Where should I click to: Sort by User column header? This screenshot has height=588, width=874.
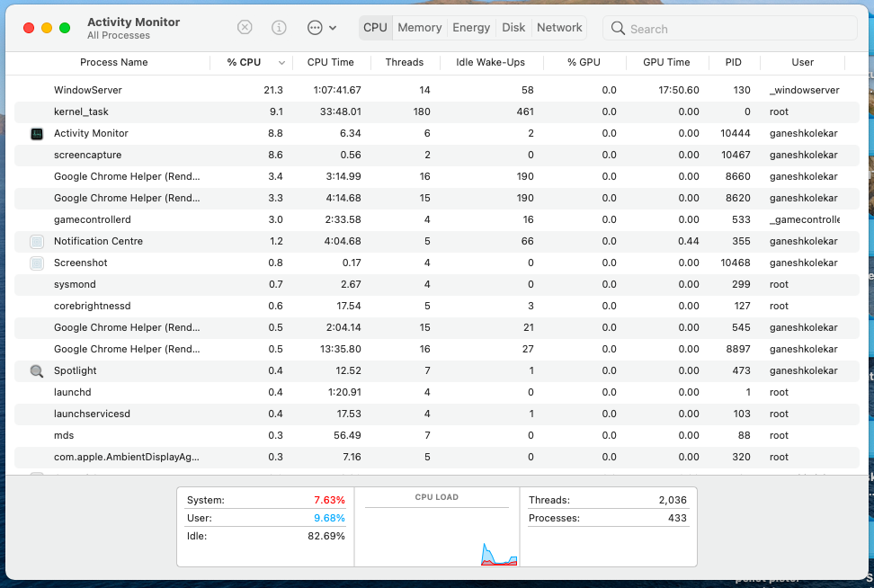pyautogui.click(x=803, y=62)
